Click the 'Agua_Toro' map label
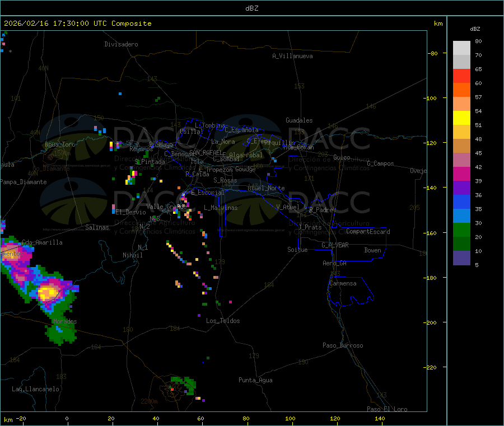The height and width of the screenshot is (426, 504). pos(60,144)
